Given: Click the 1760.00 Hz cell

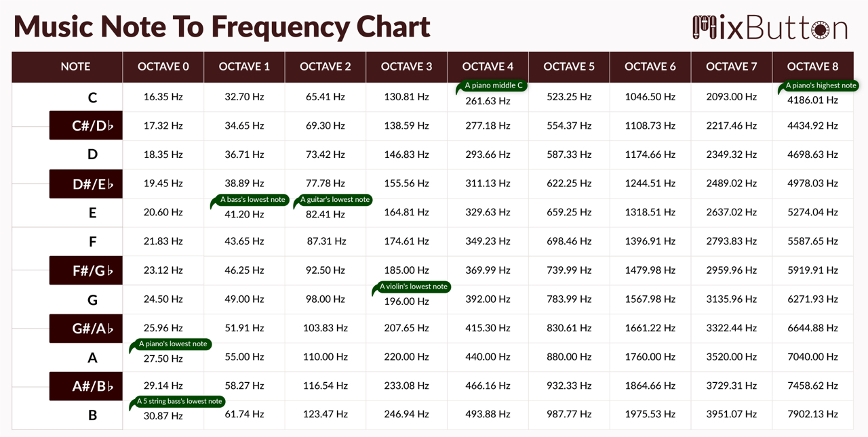Looking at the screenshot, I should (650, 357).
